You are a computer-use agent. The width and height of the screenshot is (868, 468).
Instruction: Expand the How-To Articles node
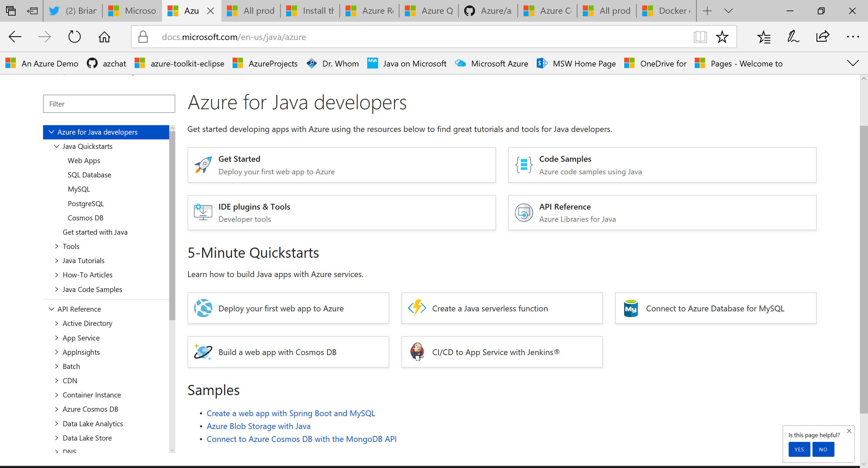point(56,275)
